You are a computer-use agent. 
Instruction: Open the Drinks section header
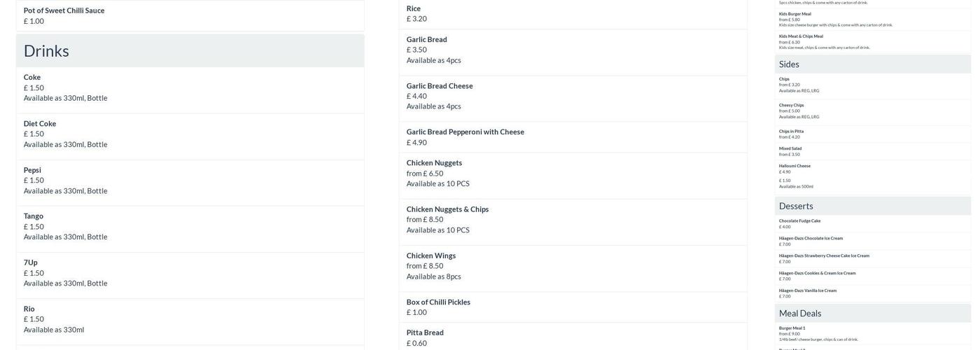[46, 51]
